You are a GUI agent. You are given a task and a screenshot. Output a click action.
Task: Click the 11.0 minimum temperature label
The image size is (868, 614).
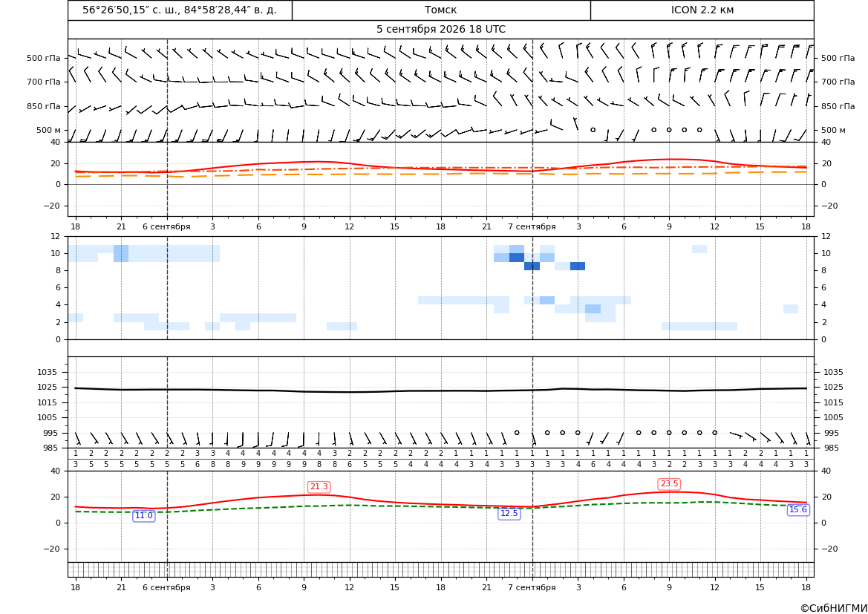click(144, 515)
